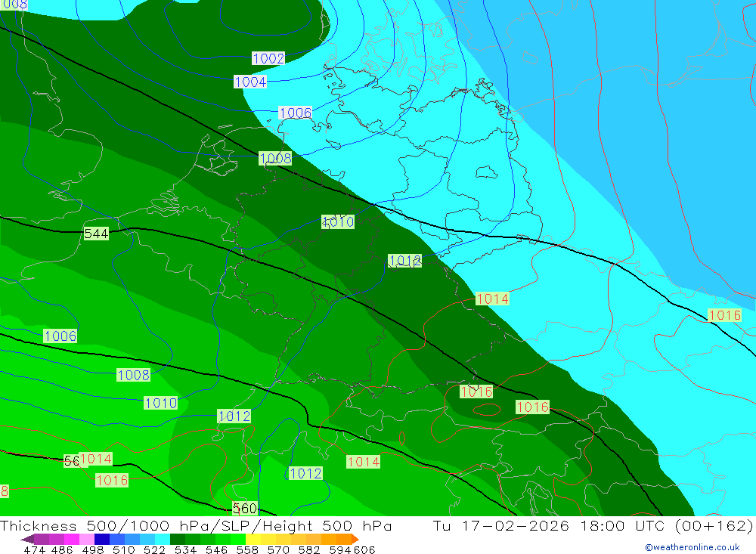Click the 'Height 500 hPa' title text
This screenshot has height=554, width=756.
(327, 525)
